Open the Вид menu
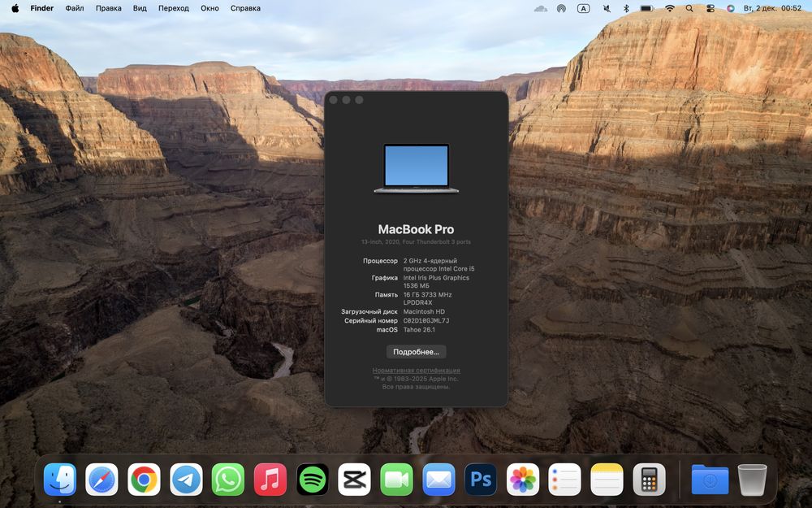Screen dimensions: 812x508 [140, 8]
